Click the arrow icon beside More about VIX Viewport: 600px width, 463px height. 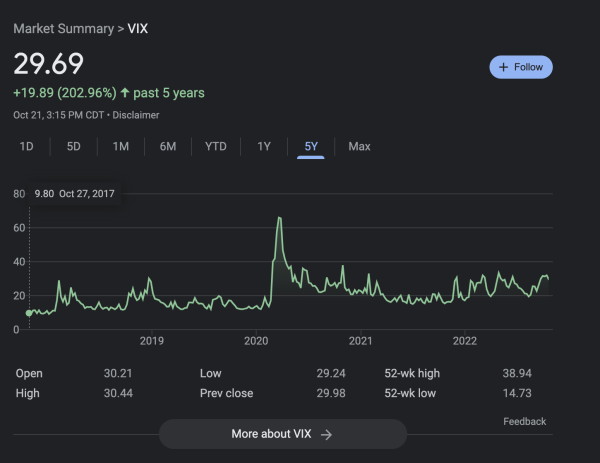(x=326, y=435)
